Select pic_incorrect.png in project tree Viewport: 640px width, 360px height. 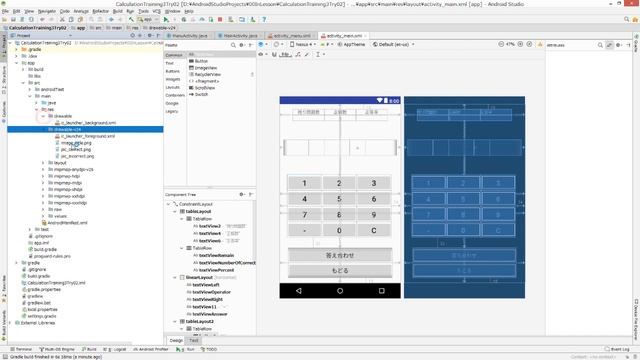click(x=77, y=156)
